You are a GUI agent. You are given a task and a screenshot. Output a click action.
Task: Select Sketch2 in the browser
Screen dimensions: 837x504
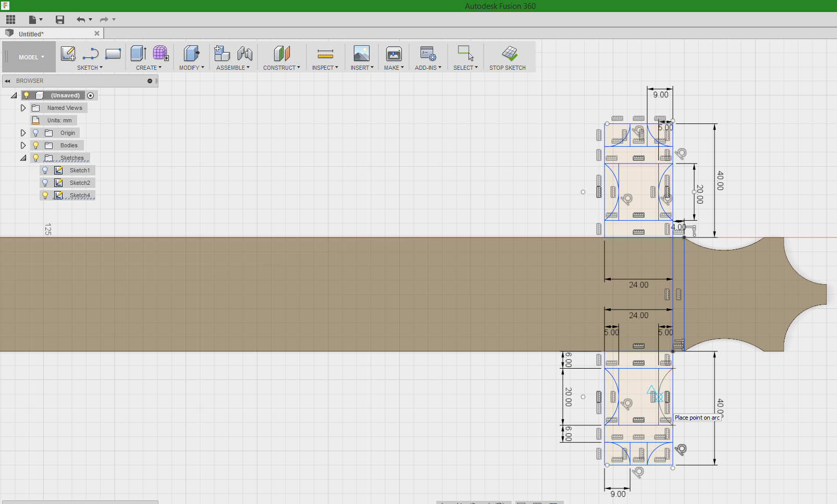(79, 183)
